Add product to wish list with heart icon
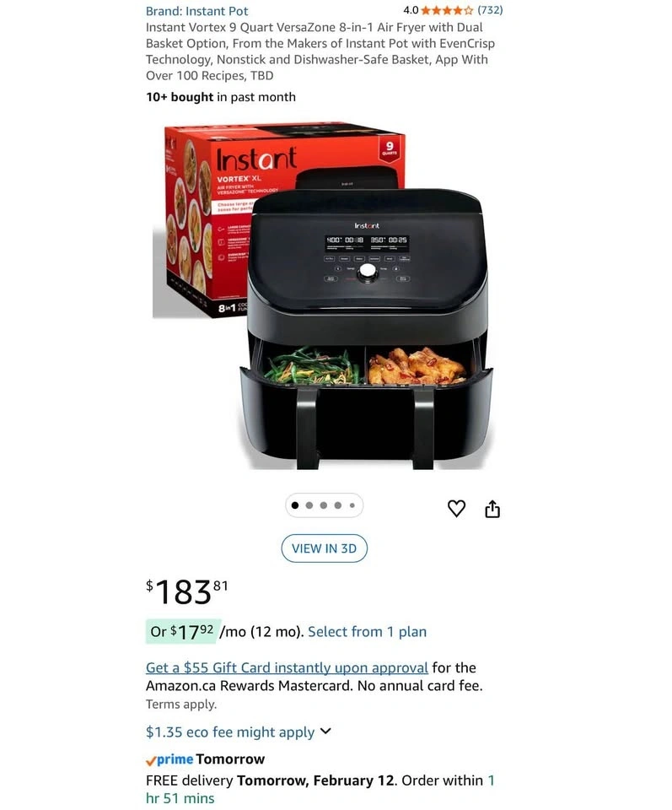Image resolution: width=672 pixels, height=810 pixels. point(456,508)
